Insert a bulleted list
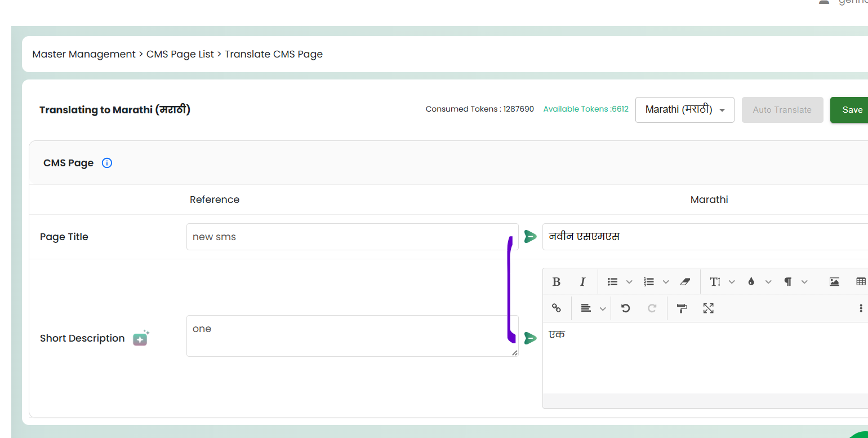868x438 pixels. pyautogui.click(x=613, y=282)
